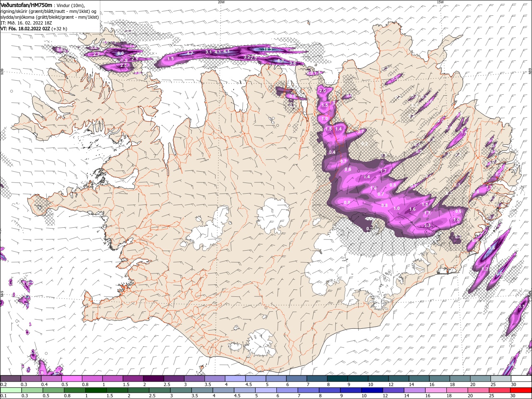
Task: Click the 20W longitude label
Action: (221, 2)
